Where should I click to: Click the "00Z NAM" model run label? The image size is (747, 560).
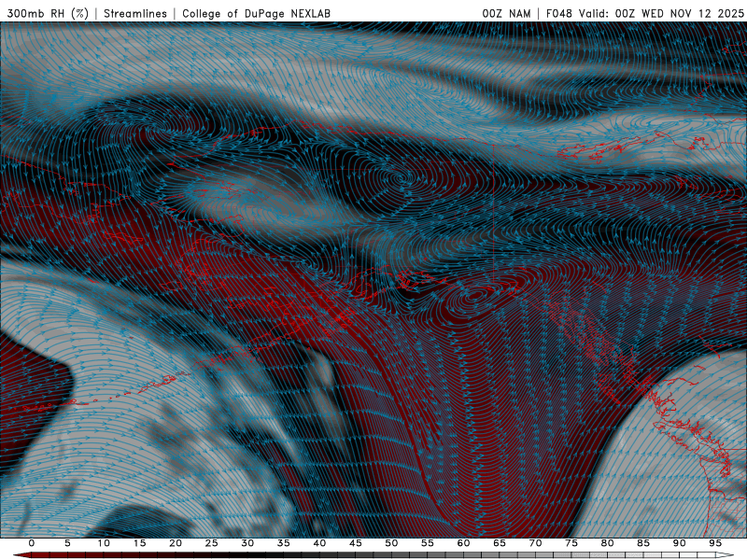[x=506, y=13]
